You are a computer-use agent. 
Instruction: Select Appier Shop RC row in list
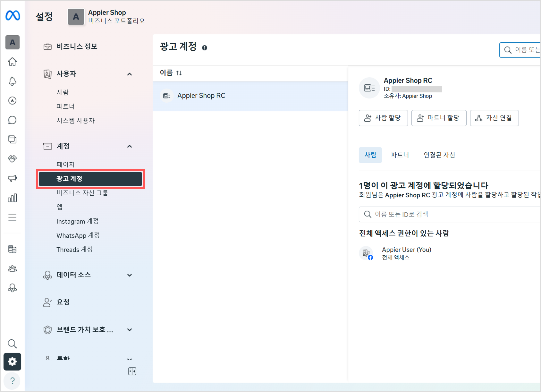[250, 96]
